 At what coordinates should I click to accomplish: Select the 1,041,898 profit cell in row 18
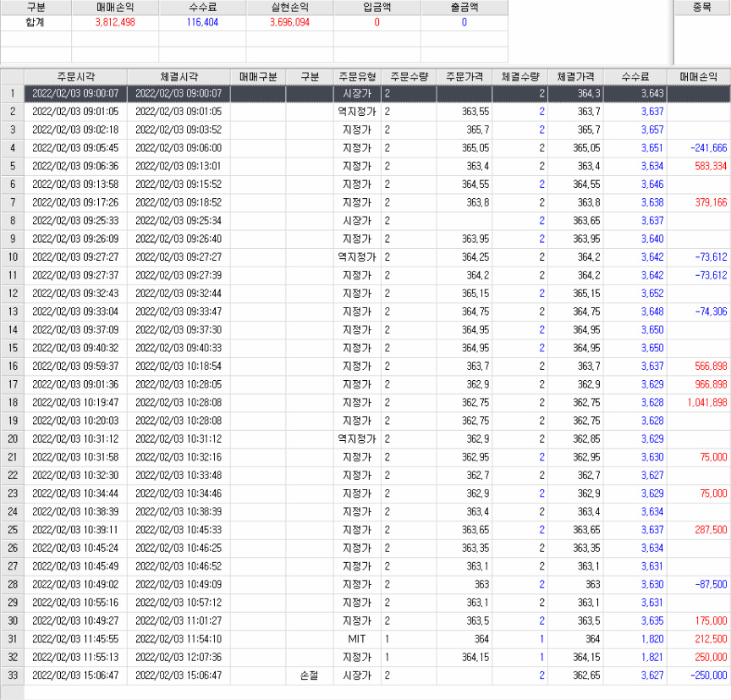698,403
